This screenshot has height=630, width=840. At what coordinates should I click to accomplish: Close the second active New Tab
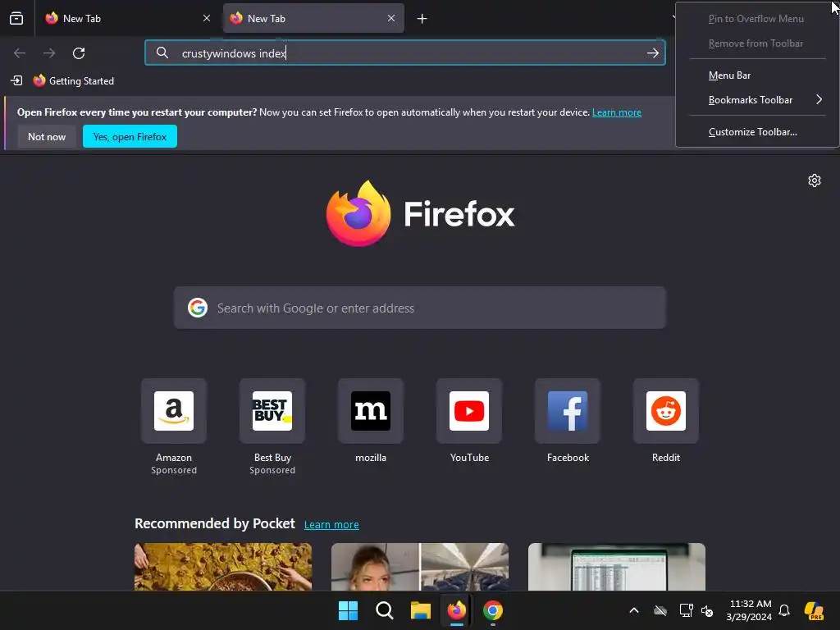[x=391, y=18]
